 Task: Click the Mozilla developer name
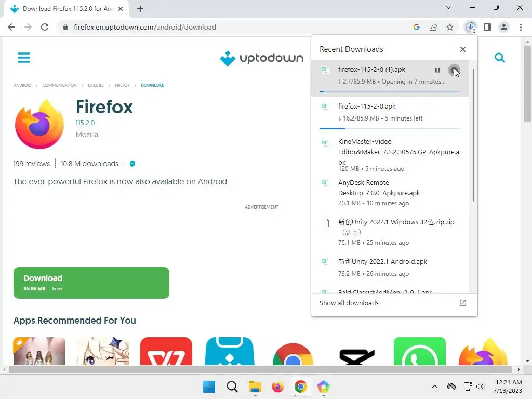point(87,135)
